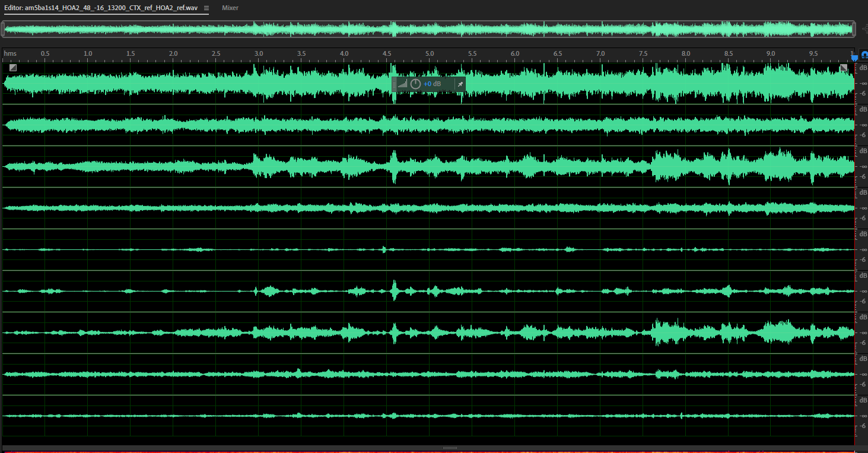868x453 pixels.
Task: Click the left edge handle of overview navigator
Action: click(x=4, y=29)
